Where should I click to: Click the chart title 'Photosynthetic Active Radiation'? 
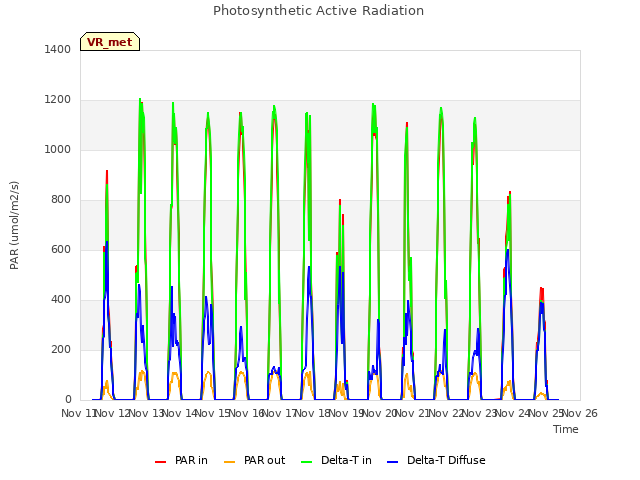318,11
